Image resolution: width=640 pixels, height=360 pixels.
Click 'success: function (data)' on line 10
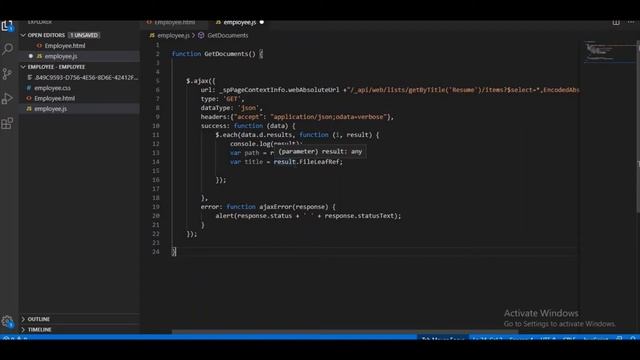click(x=248, y=126)
